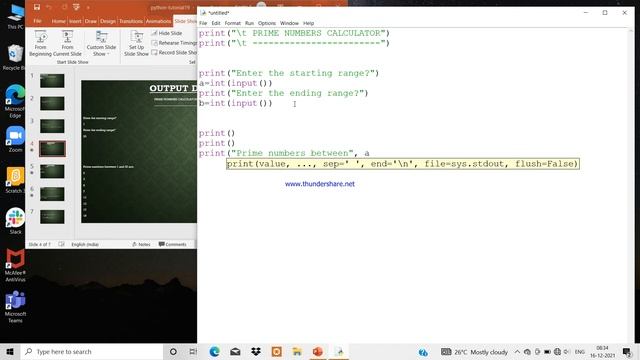Open the notification center icon
This screenshot has height=360, width=640.
627,351
